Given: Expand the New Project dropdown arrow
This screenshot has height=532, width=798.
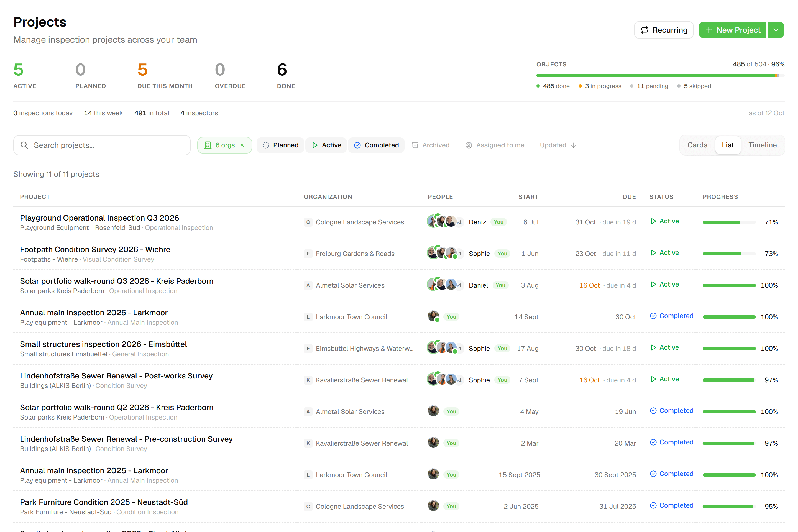Looking at the screenshot, I should pyautogui.click(x=776, y=30).
